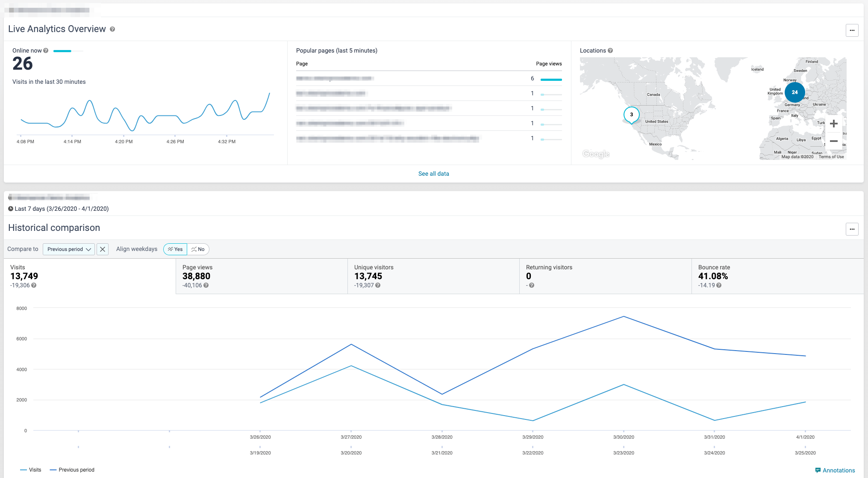The width and height of the screenshot is (868, 478).
Task: Remove comparison with X button
Action: pyautogui.click(x=103, y=249)
